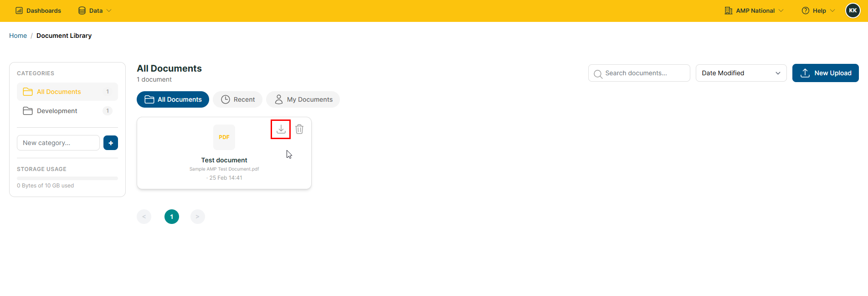Select the All Documents filter tab
Image resolution: width=868 pixels, height=296 pixels.
[x=173, y=99]
